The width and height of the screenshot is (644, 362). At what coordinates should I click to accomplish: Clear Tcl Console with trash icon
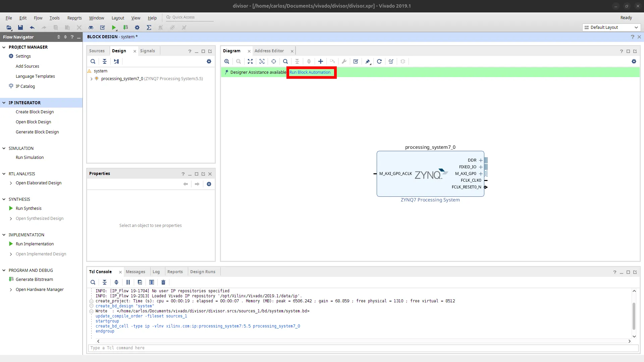pyautogui.click(x=163, y=282)
